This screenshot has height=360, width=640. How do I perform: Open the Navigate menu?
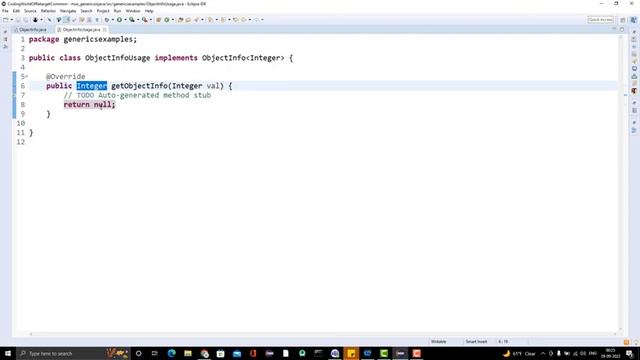tap(68, 11)
